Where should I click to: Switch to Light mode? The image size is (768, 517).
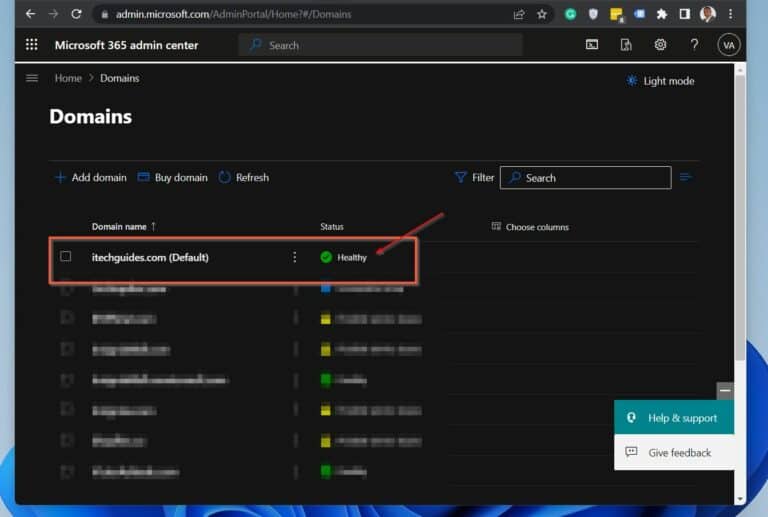coord(660,81)
